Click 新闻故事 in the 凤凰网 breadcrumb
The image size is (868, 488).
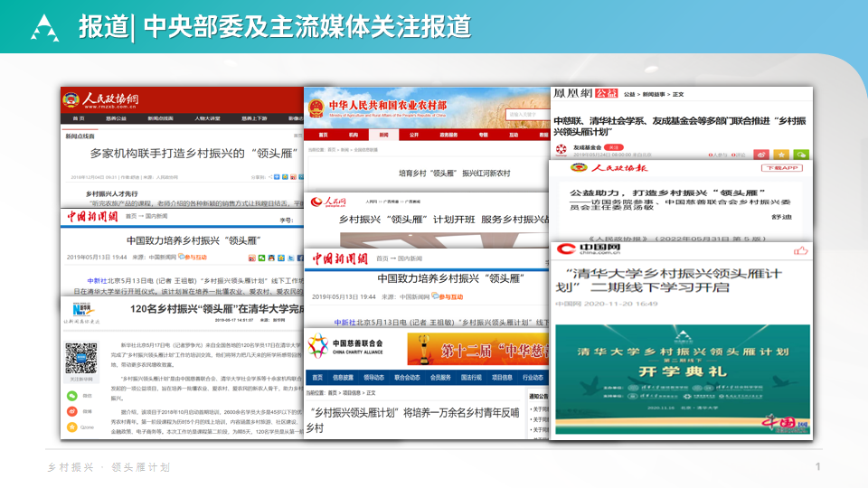[x=654, y=95]
